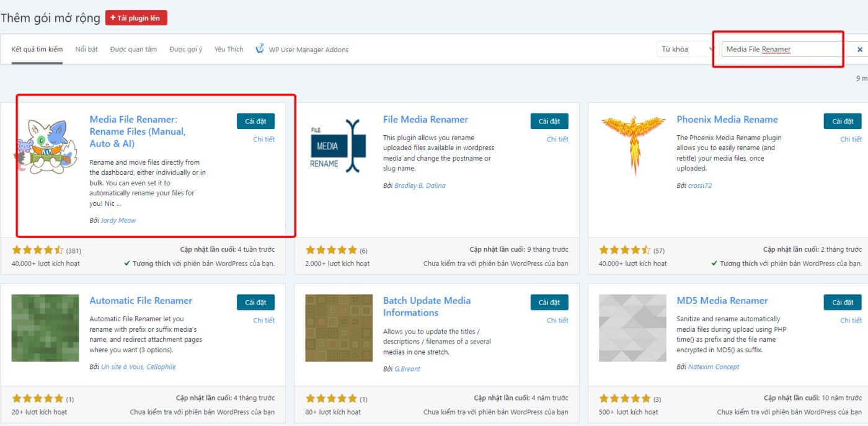Click the Automatic File Renamer green thumbnail

click(x=45, y=328)
